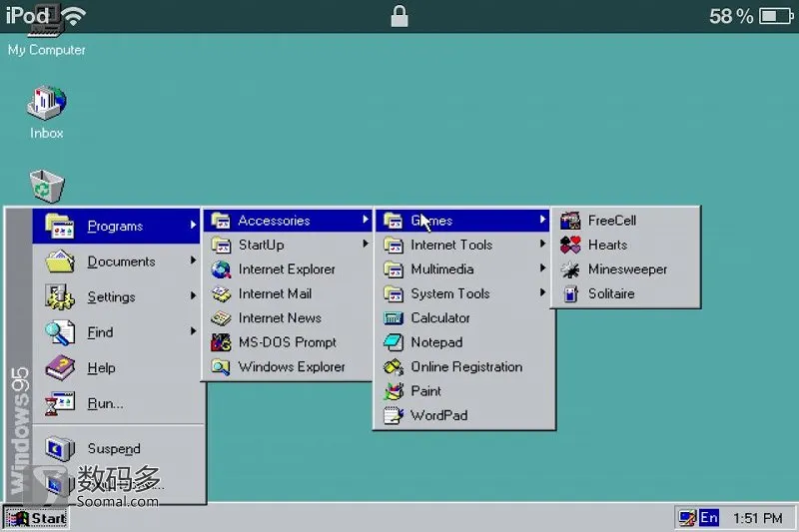
Task: Expand the Settings submenu arrow
Action: [x=193, y=295]
